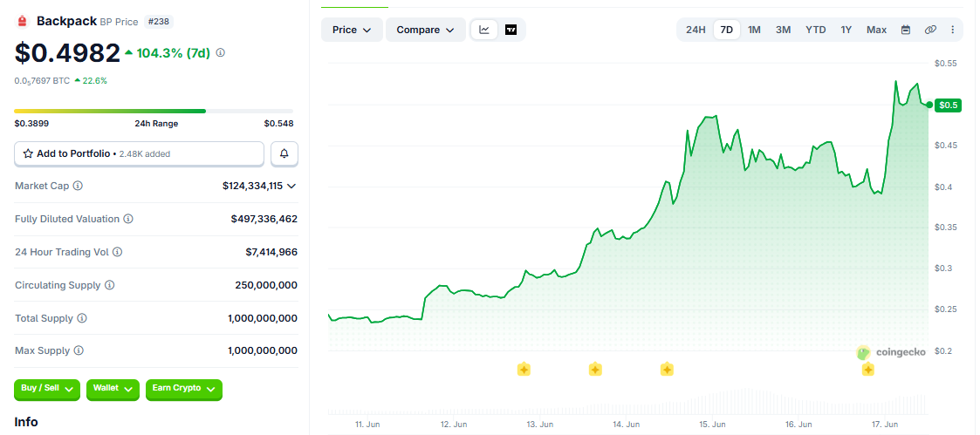Open the Earn Crypto dropdown
This screenshot has width=980, height=435.
[184, 389]
